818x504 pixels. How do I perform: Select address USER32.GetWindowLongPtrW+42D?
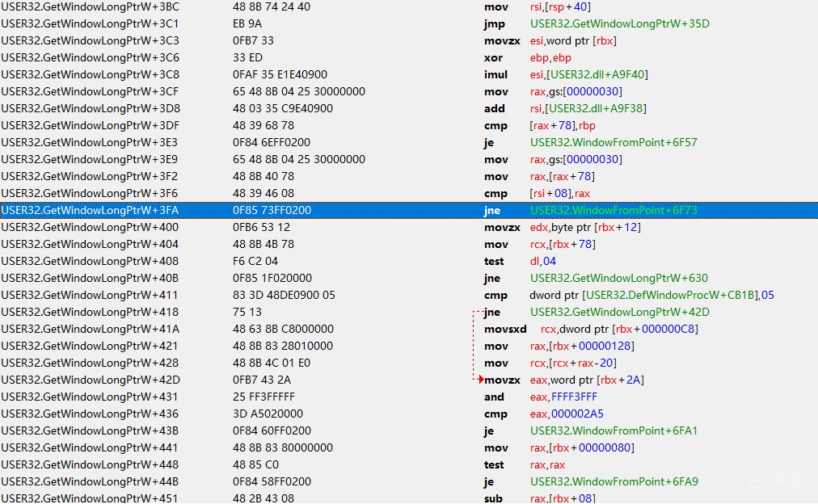pos(91,380)
